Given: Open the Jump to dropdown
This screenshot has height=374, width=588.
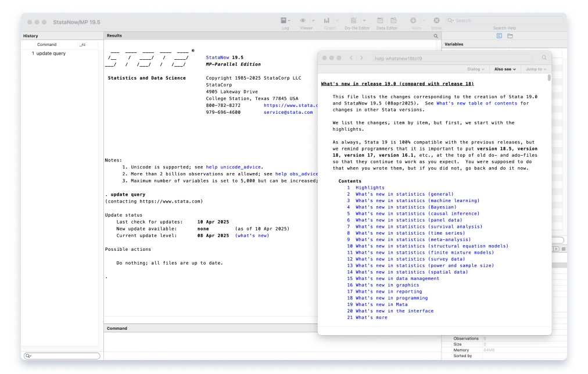Looking at the screenshot, I should [x=536, y=69].
